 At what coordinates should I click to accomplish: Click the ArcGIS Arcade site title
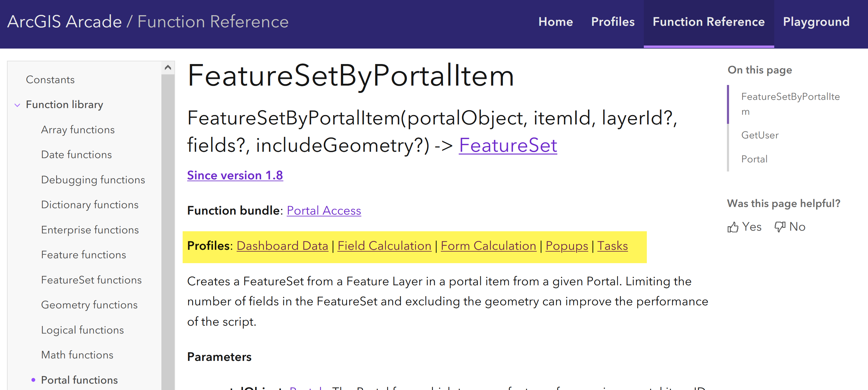64,22
